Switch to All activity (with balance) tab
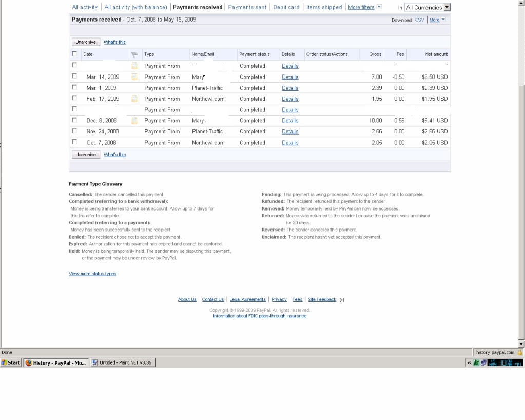525x420 pixels. coord(135,7)
